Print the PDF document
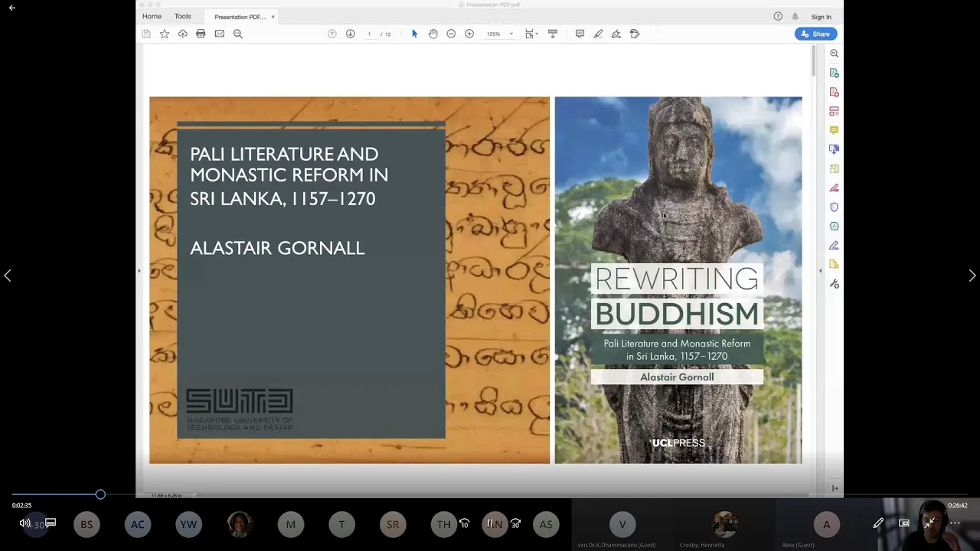The width and height of the screenshot is (980, 551). click(x=201, y=34)
